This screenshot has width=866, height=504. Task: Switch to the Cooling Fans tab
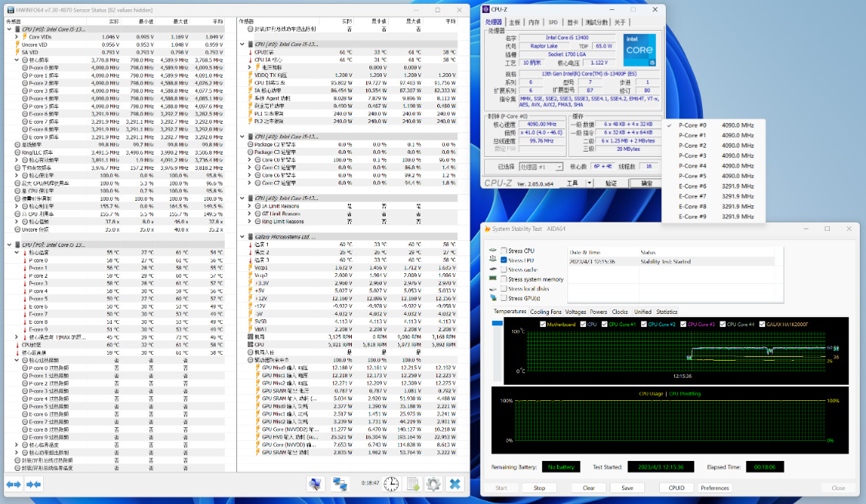point(545,312)
